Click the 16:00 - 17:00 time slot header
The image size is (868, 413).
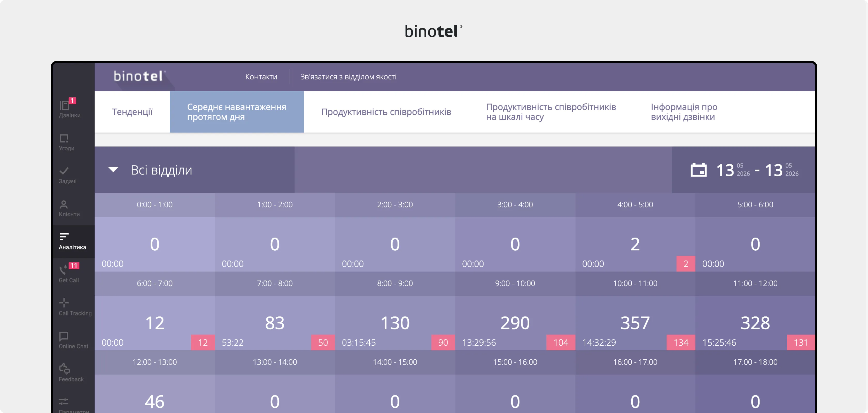[x=635, y=362]
